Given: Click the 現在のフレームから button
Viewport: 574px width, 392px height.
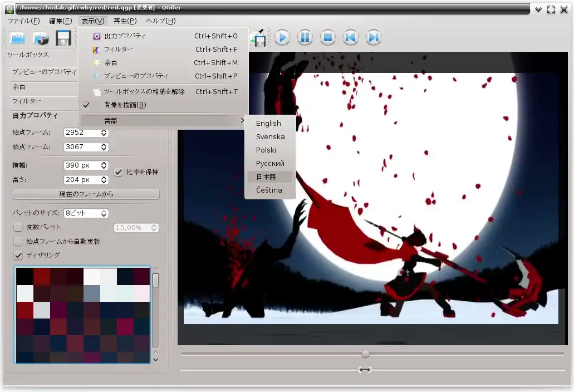Looking at the screenshot, I should point(86,194).
